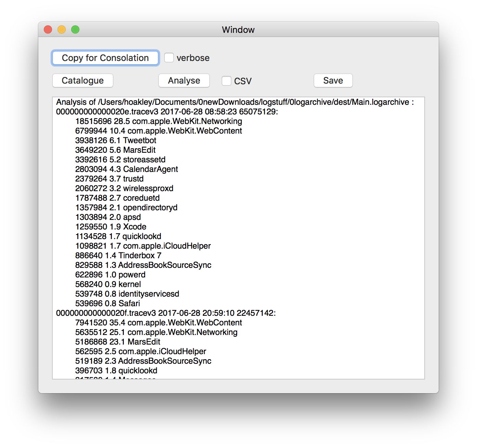The height and width of the screenshot is (448, 477).
Task: Enable CSV output format
Action: point(227,80)
